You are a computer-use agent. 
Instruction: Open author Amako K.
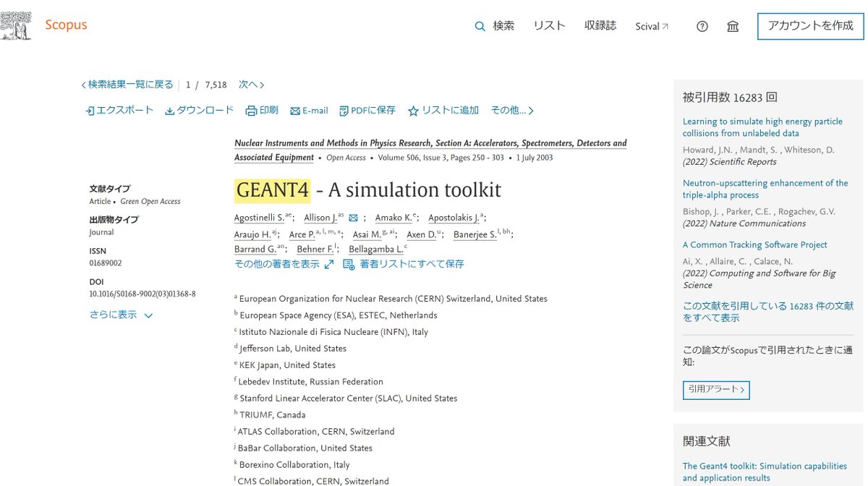coord(393,218)
